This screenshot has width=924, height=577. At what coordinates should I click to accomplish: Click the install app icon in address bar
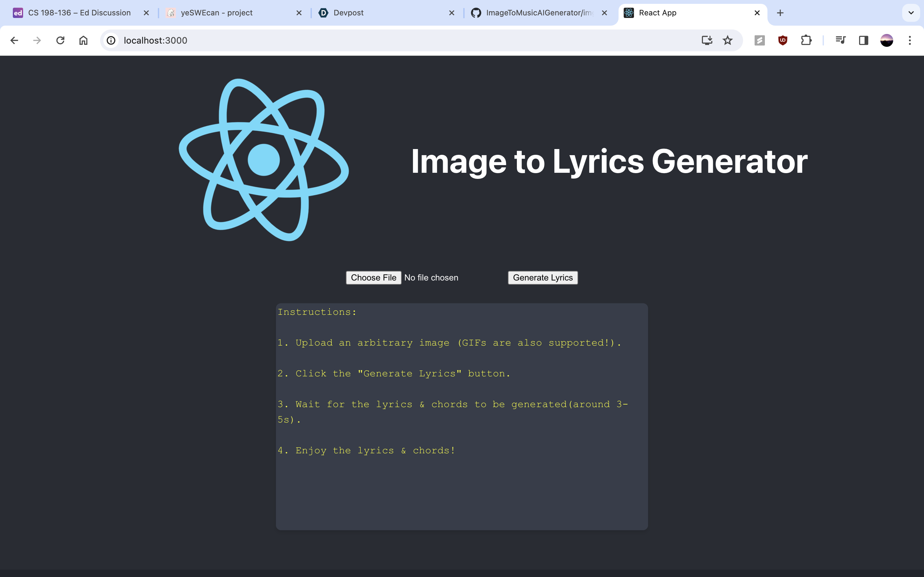pos(707,40)
